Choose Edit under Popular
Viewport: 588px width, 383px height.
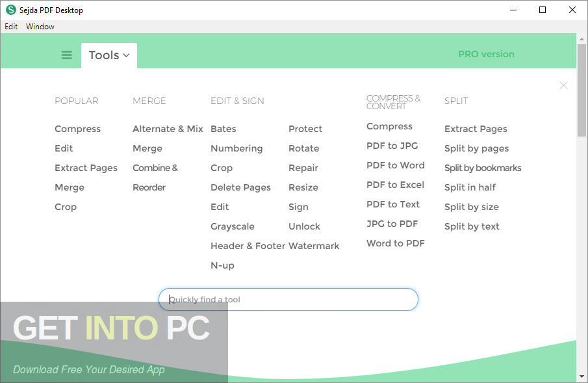click(64, 148)
